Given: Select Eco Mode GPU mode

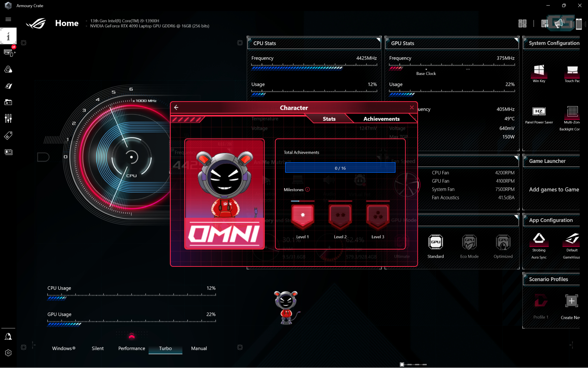Looking at the screenshot, I should tap(469, 243).
